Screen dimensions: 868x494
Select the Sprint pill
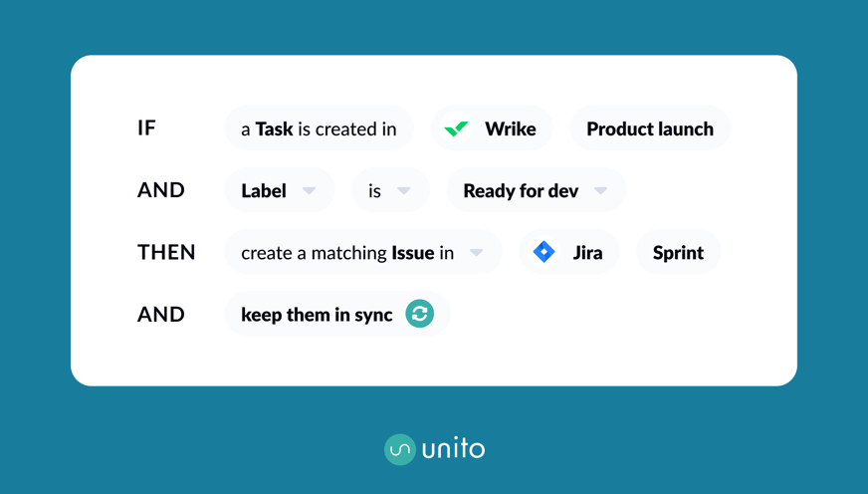point(678,252)
